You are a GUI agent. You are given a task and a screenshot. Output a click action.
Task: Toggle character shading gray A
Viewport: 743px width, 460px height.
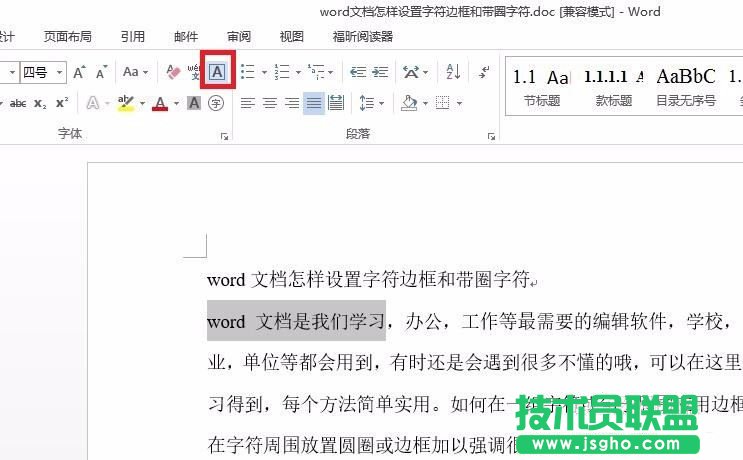pos(194,103)
